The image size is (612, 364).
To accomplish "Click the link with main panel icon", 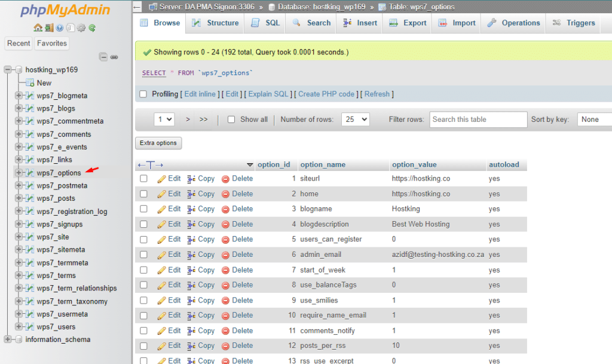I will click(114, 57).
